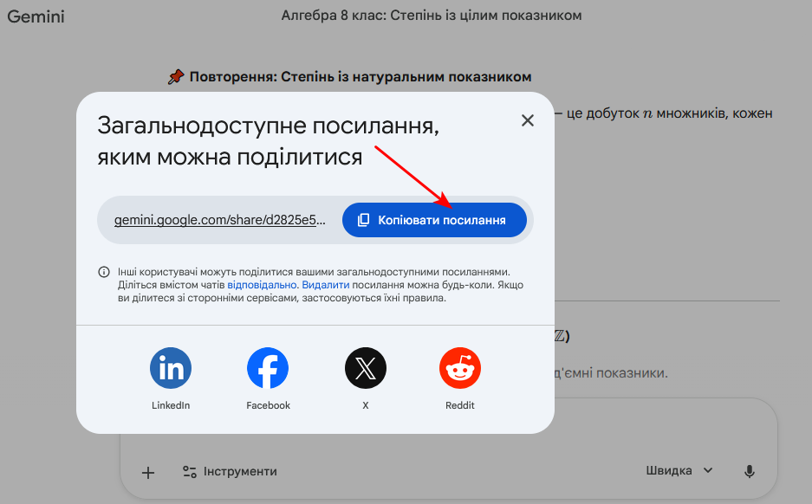Share the chat via Facebook icon

click(268, 369)
